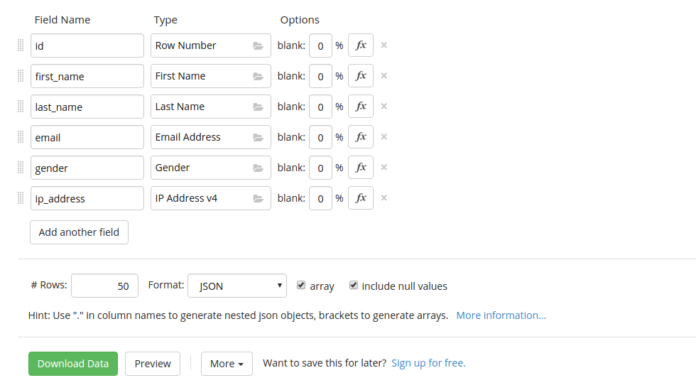Open formula editor for email row

tap(360, 137)
